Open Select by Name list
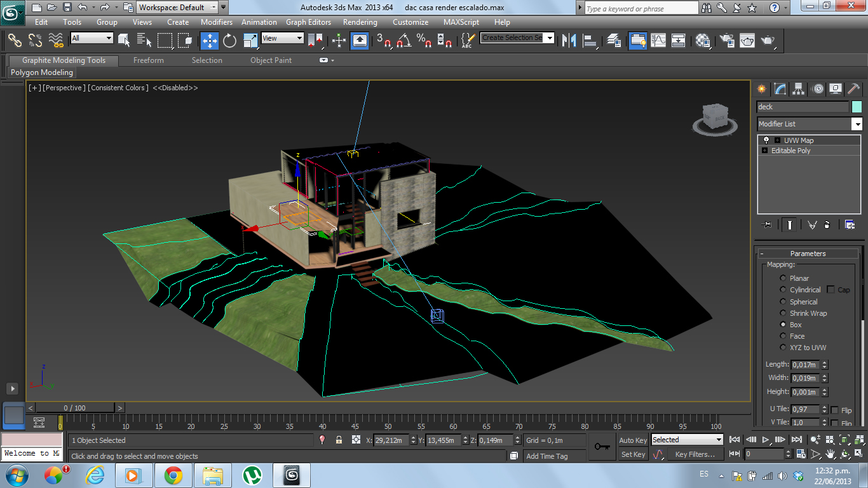 point(144,40)
